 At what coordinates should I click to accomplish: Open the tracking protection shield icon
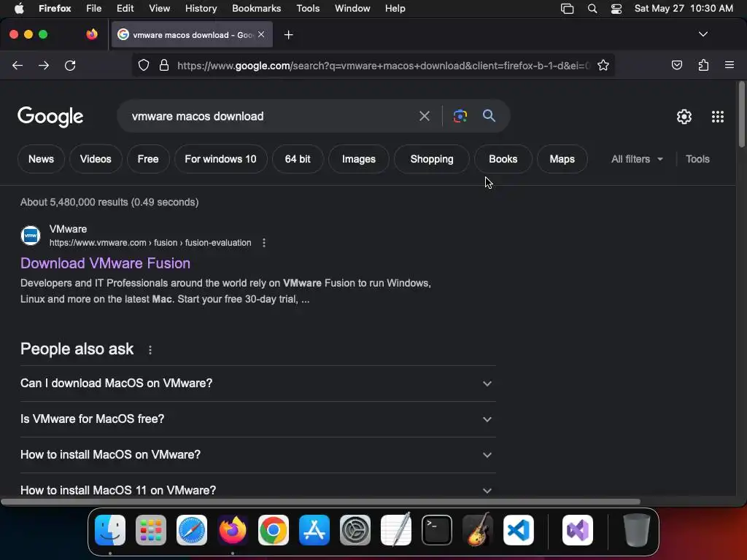pos(144,65)
